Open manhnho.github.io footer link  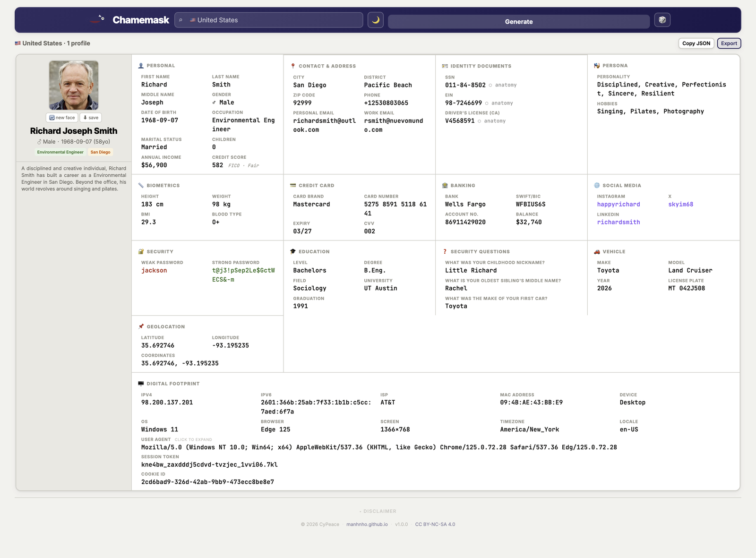(x=367, y=524)
